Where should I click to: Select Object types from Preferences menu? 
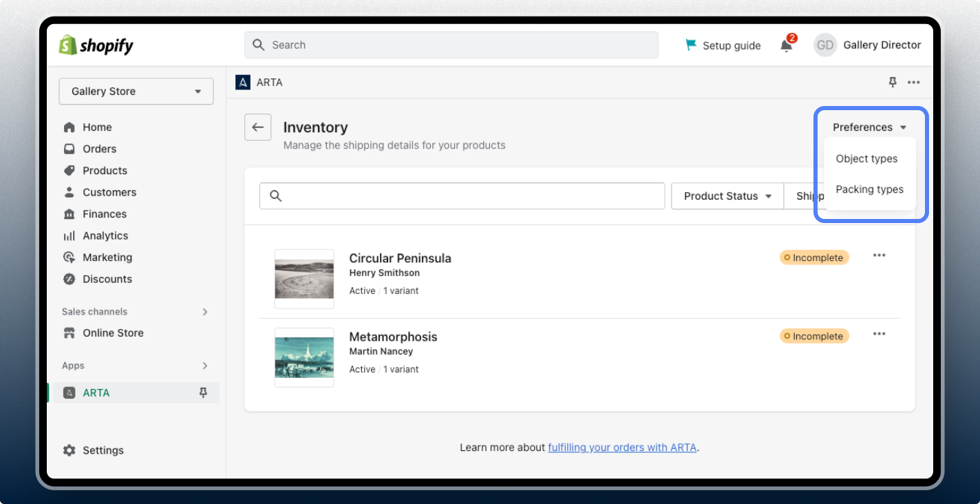click(867, 158)
